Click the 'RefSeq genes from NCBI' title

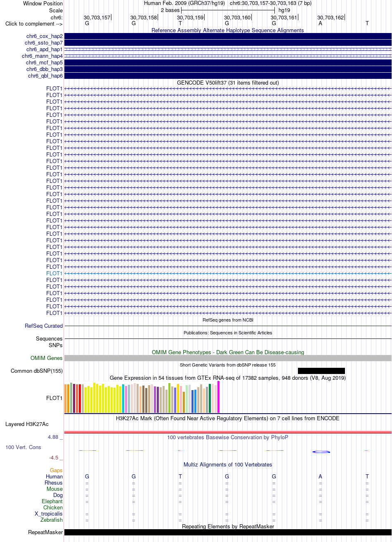pyautogui.click(x=228, y=320)
